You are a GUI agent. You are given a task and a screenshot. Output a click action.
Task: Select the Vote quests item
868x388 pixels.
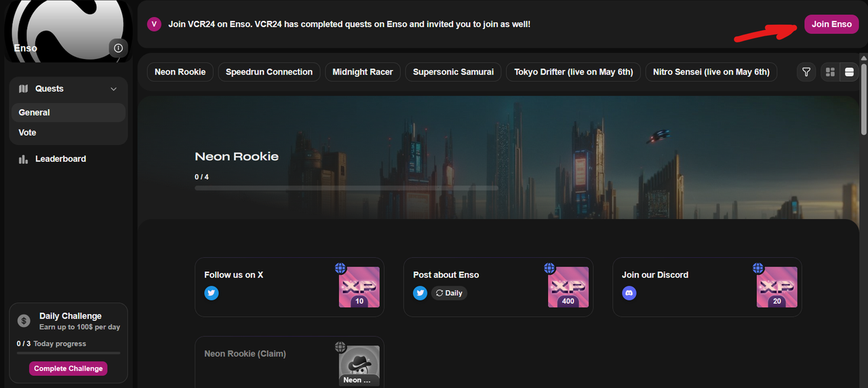pos(68,132)
